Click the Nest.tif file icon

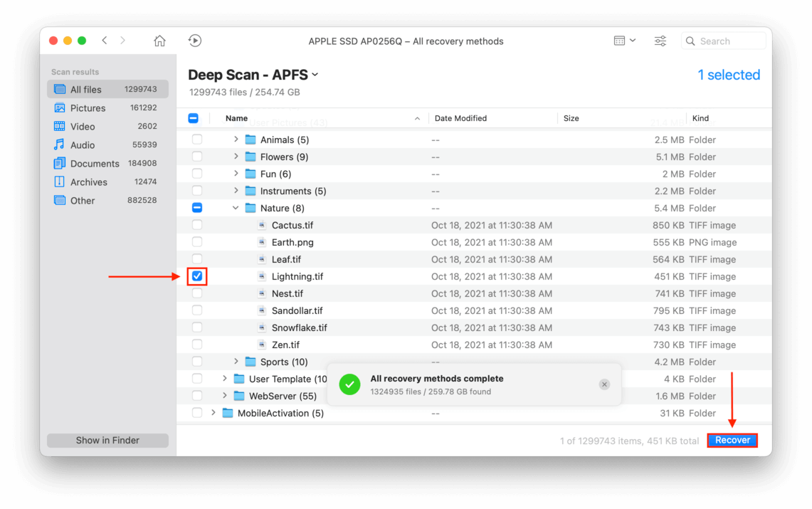pos(262,293)
